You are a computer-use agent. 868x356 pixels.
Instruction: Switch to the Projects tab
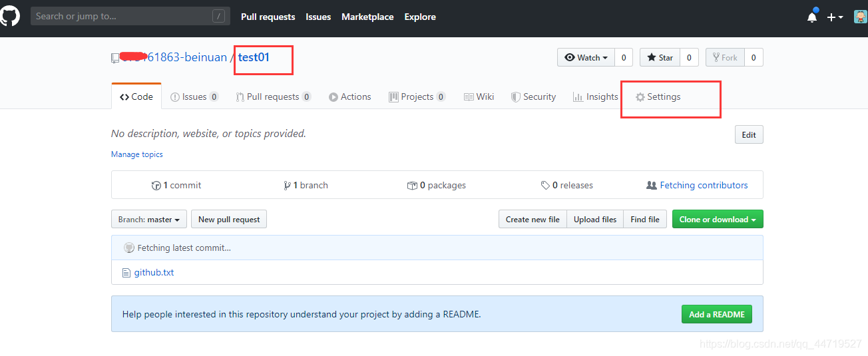417,96
